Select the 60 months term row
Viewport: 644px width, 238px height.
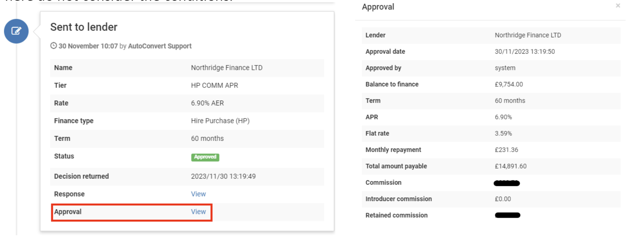point(207,138)
